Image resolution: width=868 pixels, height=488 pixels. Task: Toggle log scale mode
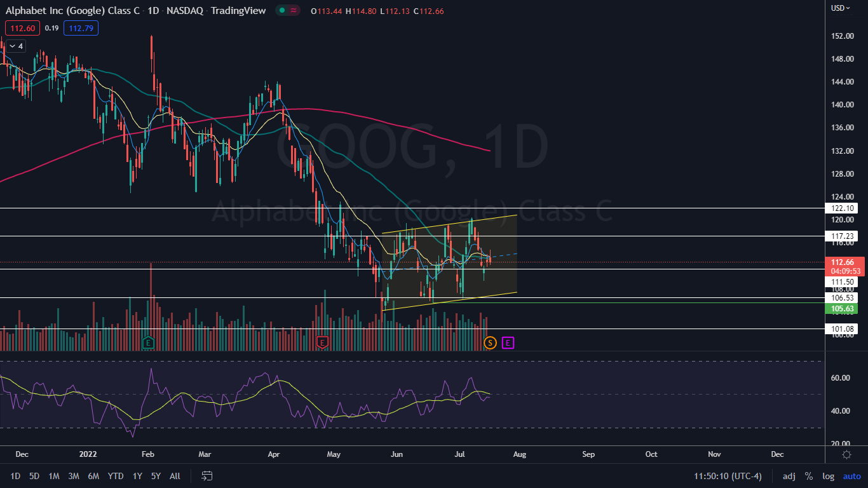(829, 476)
